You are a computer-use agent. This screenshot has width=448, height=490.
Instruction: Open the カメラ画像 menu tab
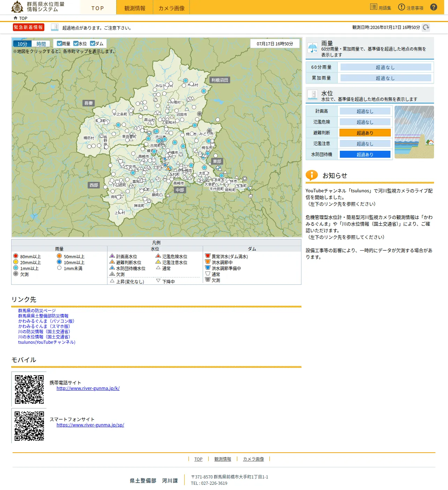(x=172, y=8)
